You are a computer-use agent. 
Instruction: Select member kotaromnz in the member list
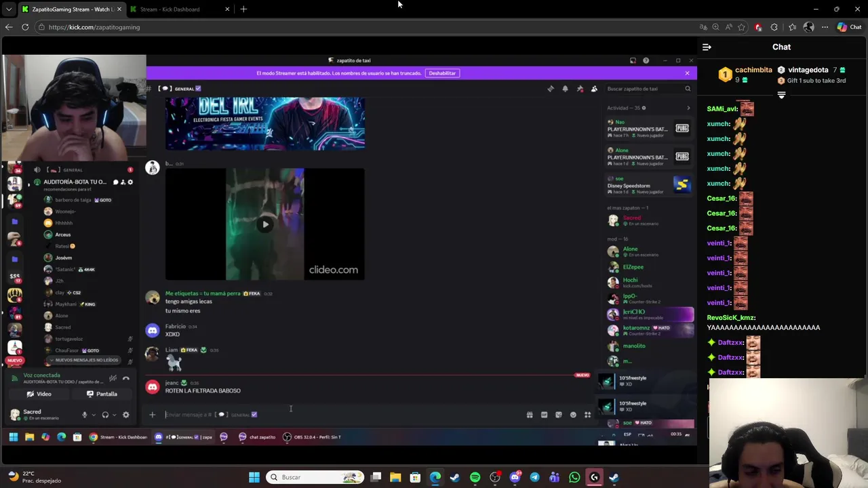pos(649,330)
